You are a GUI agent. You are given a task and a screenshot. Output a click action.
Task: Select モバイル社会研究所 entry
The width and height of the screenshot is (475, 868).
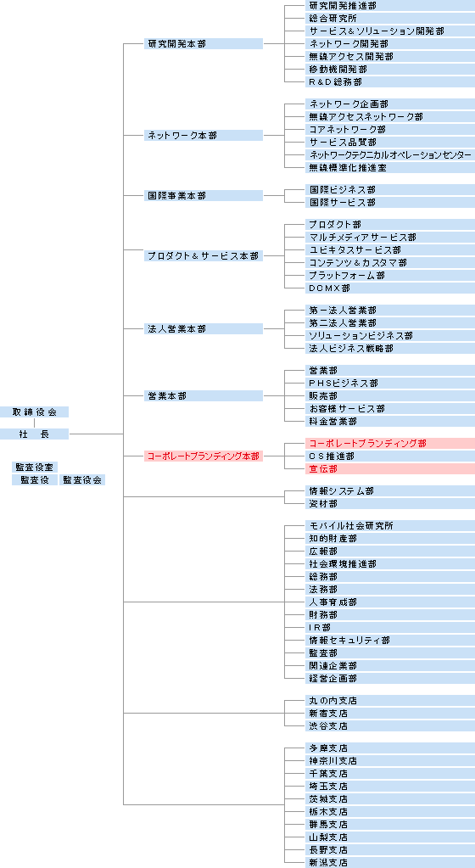point(390,526)
